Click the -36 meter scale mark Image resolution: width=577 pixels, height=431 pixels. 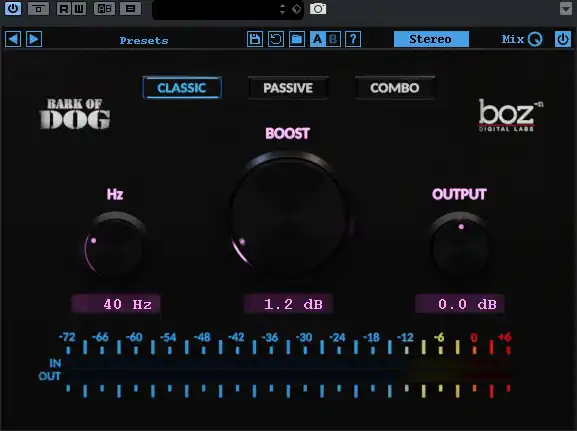click(x=270, y=337)
